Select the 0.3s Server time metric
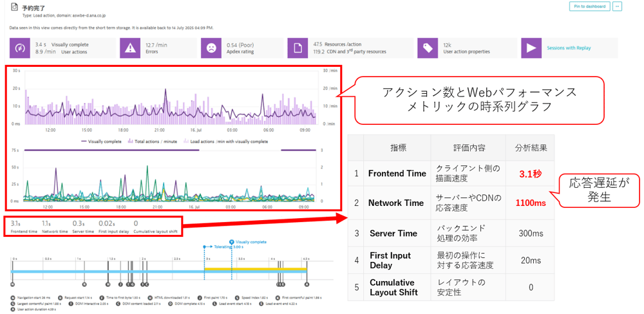Viewport: 644px width, 314px height. click(83, 227)
